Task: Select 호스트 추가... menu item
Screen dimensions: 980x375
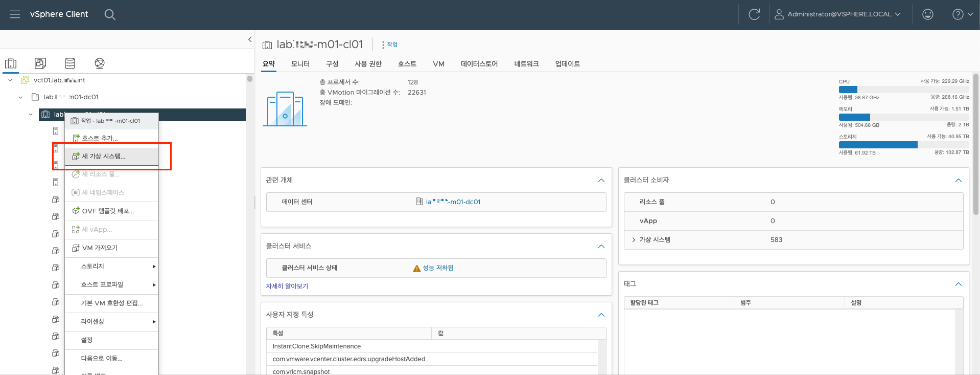Action: 111,138
